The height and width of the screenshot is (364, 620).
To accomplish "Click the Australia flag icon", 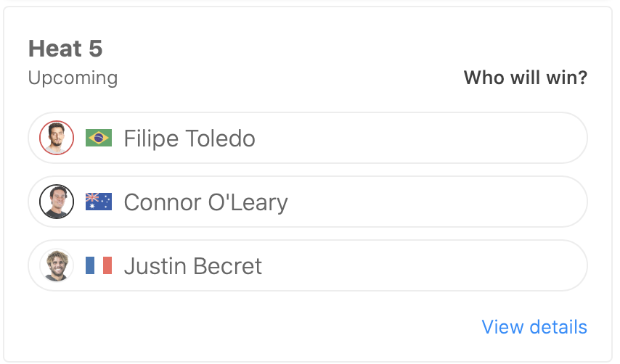I will click(x=99, y=202).
